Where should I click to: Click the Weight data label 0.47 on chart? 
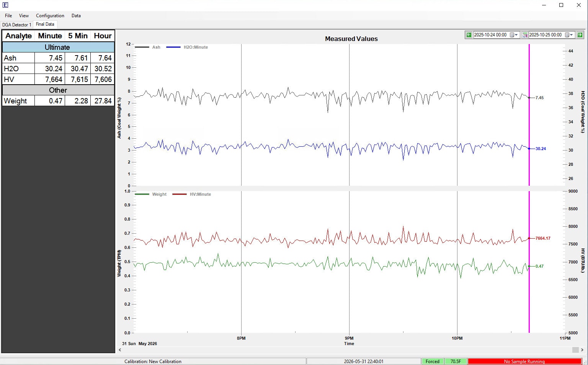coord(539,266)
